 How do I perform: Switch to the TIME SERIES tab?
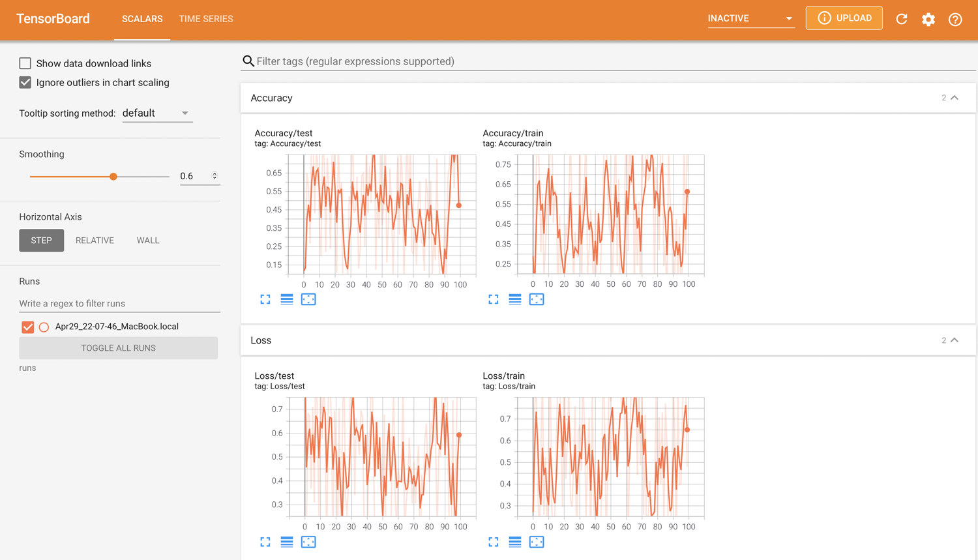[205, 19]
